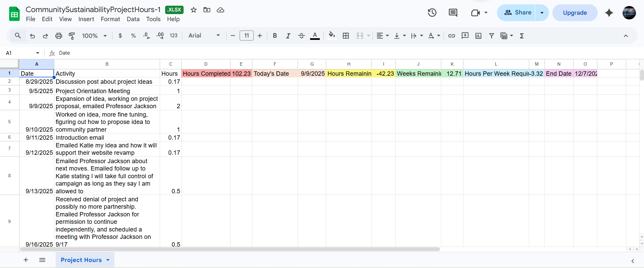Decrease the font size

tap(233, 36)
